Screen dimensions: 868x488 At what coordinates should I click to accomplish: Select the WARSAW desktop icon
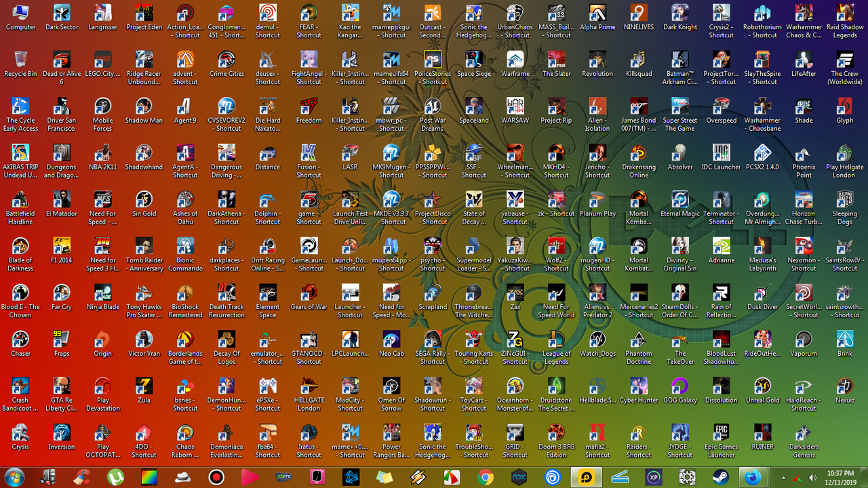tap(515, 110)
